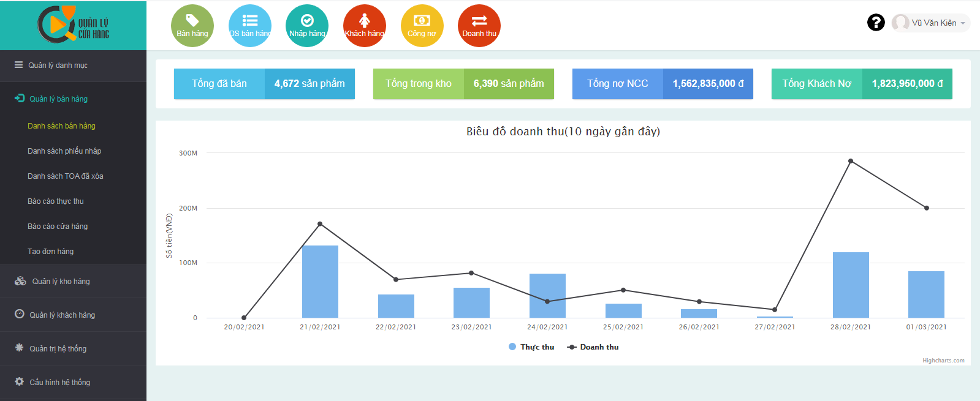This screenshot has width=980, height=401.
Task: Open Báo cáo thực thu menu item
Action: pyautogui.click(x=56, y=201)
